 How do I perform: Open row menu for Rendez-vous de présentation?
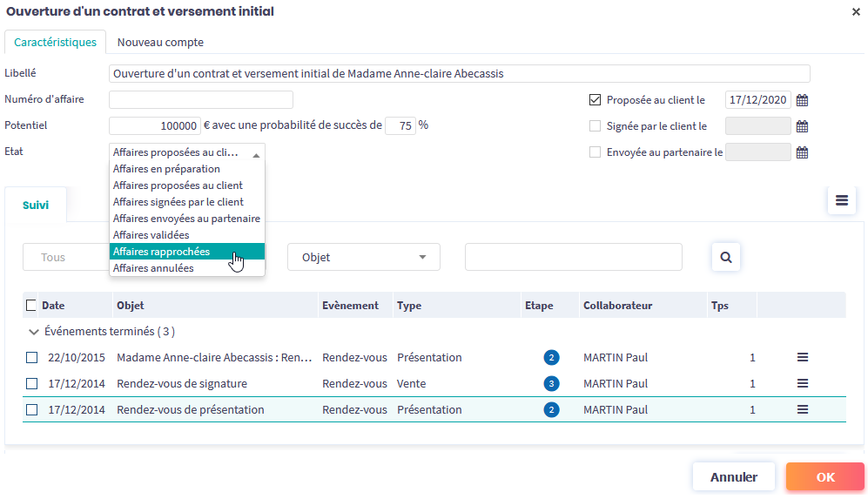[x=803, y=409]
